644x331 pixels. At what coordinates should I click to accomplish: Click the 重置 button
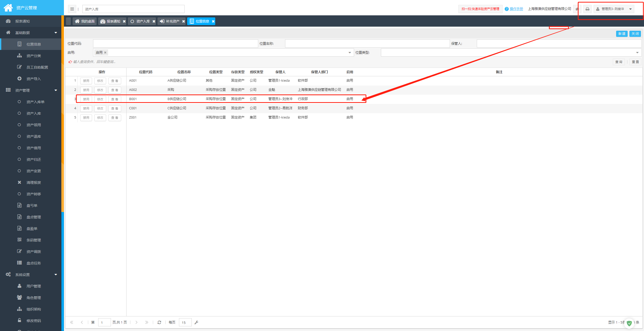635,62
